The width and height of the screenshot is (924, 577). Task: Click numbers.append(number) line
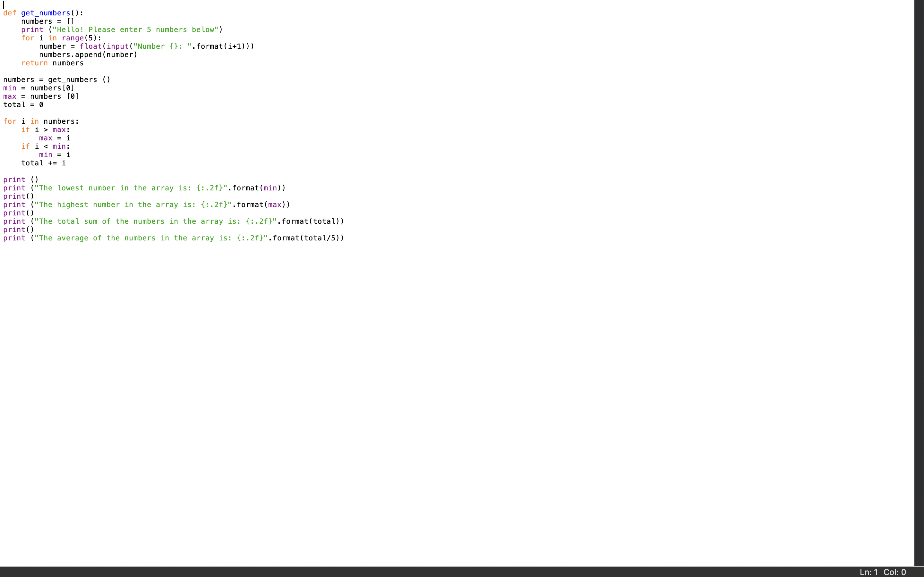(x=88, y=55)
